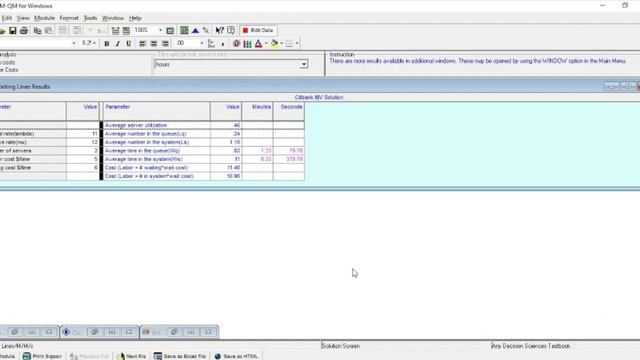The image size is (640, 360).
Task: Click the Minutes column header
Action: pyautogui.click(x=257, y=111)
